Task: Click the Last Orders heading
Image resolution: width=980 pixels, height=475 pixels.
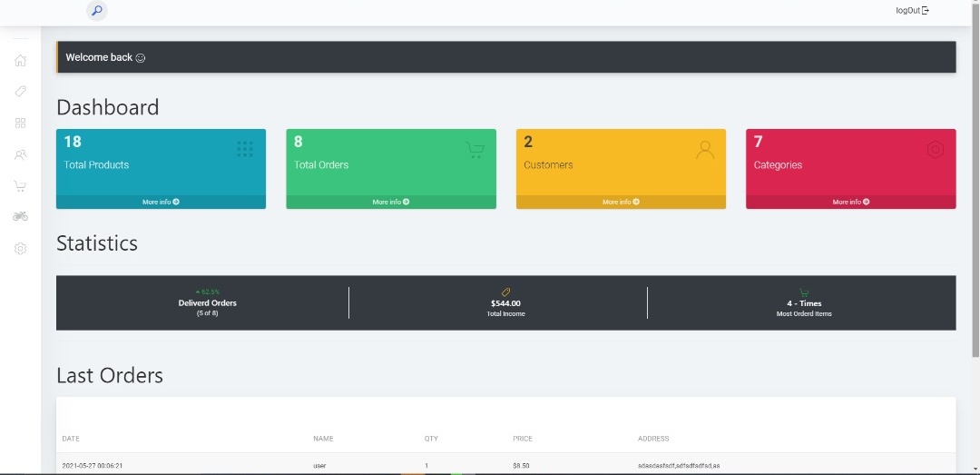Action: [x=110, y=375]
